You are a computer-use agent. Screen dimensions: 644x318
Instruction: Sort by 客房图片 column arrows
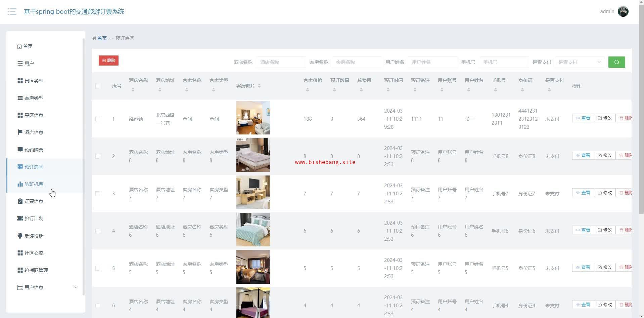[259, 86]
